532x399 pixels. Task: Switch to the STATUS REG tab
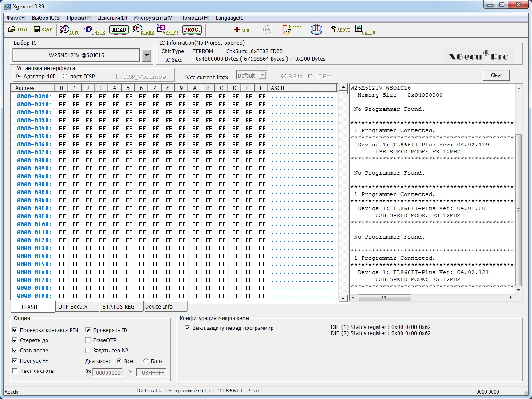click(118, 306)
